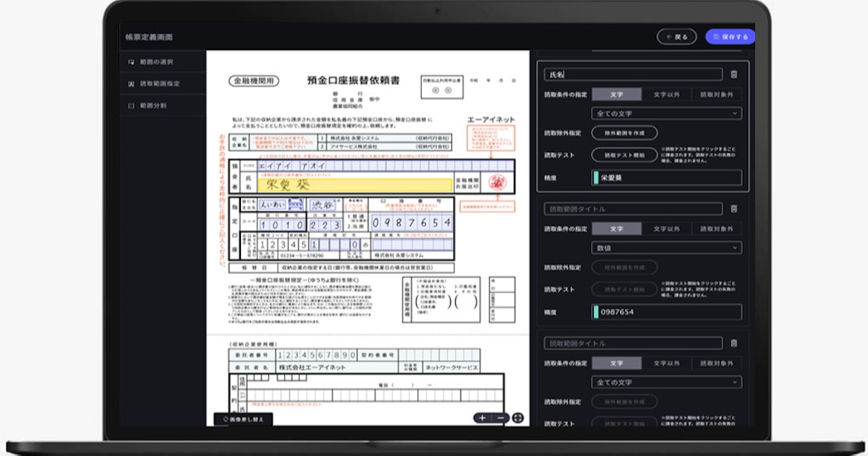Click trash icon for the 0987654 field

click(733, 209)
